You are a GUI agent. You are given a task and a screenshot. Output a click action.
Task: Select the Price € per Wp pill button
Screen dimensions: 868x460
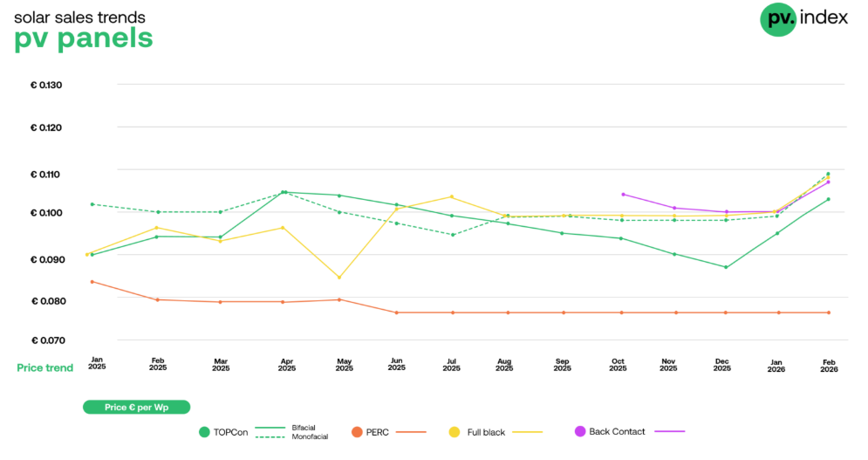[136, 407]
